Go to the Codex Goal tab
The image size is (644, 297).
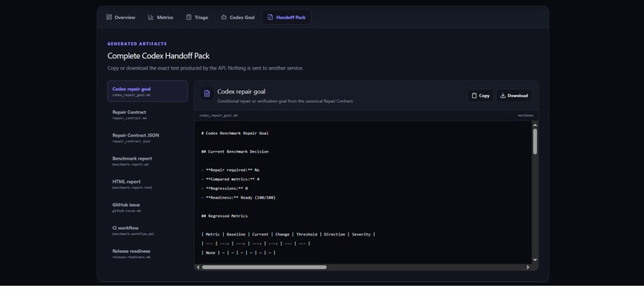pyautogui.click(x=238, y=18)
